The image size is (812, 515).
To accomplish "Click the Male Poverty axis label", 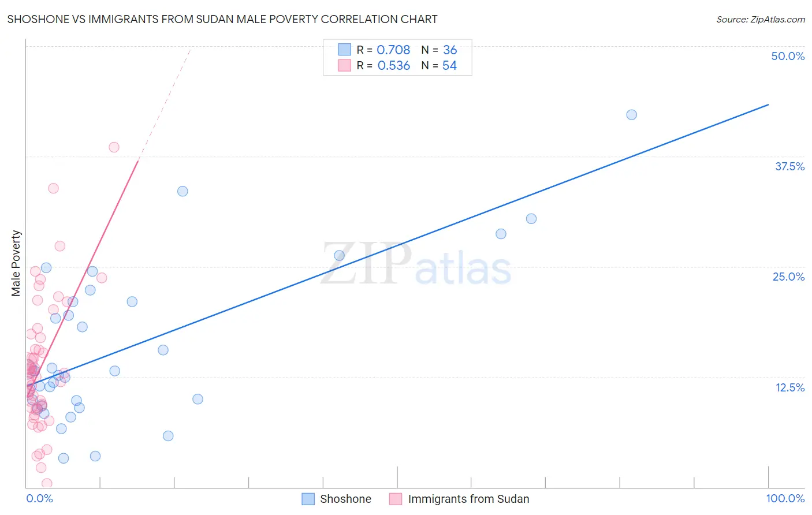I will tap(16, 263).
